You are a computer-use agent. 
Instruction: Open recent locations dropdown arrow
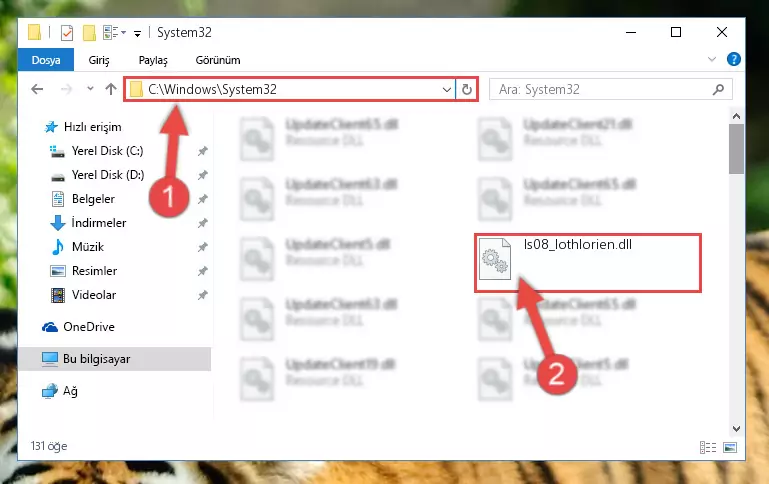90,89
